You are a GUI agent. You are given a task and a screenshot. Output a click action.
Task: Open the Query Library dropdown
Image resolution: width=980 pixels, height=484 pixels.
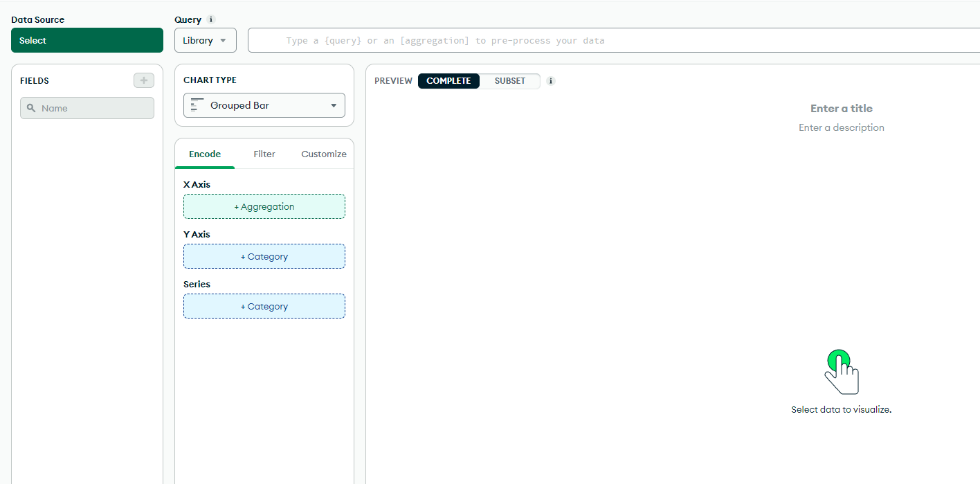[x=206, y=40]
